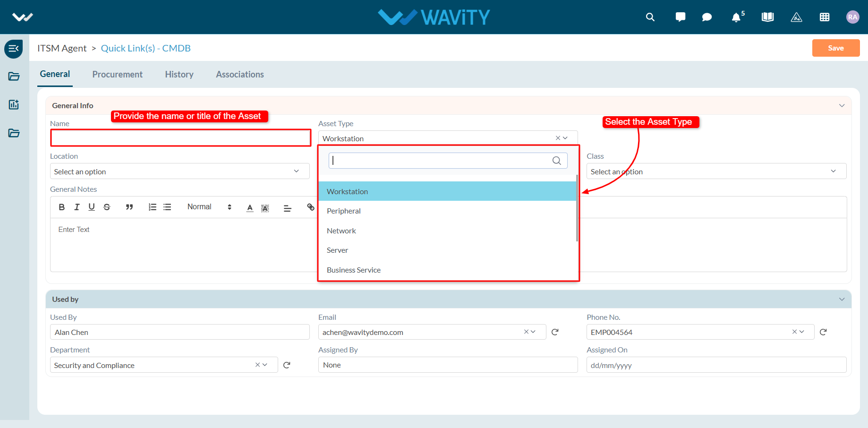Viewport: 868px width, 428px height.
Task: Toggle italic formatting in General Notes
Action: tap(77, 207)
